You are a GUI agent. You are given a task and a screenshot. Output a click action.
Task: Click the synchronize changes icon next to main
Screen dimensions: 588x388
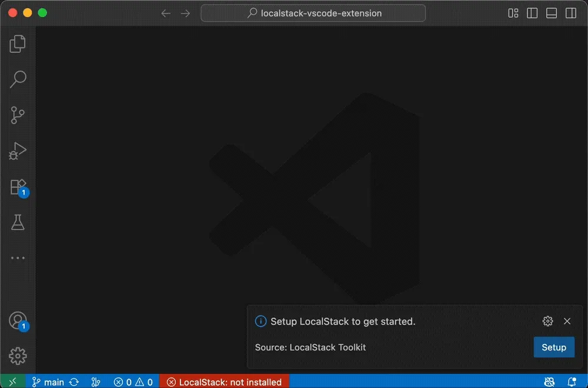tap(74, 382)
